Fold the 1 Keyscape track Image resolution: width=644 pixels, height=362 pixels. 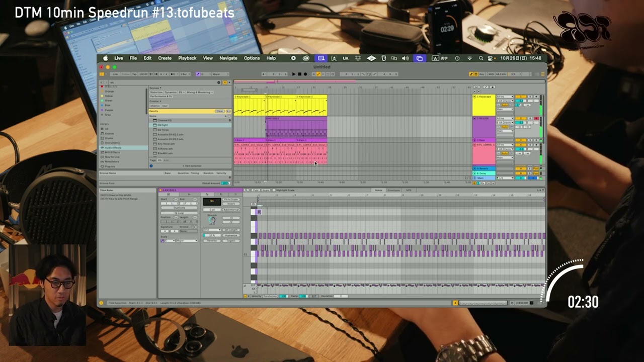pos(475,97)
